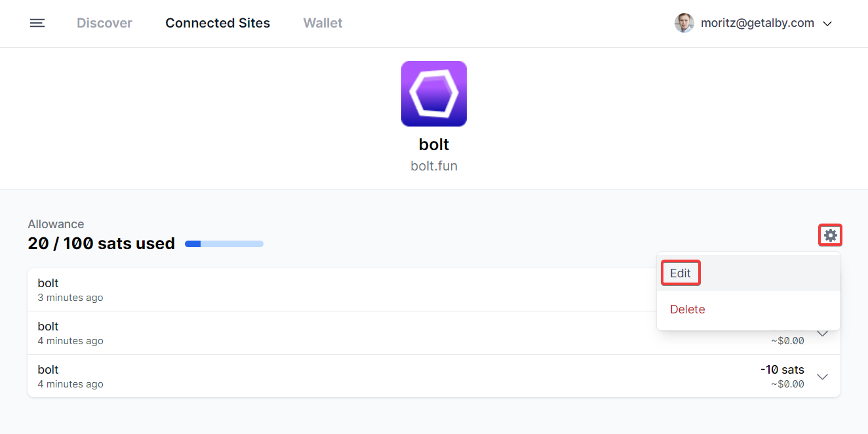Select Delete in the dropdown menu
The width and height of the screenshot is (868, 434).
[x=687, y=309]
